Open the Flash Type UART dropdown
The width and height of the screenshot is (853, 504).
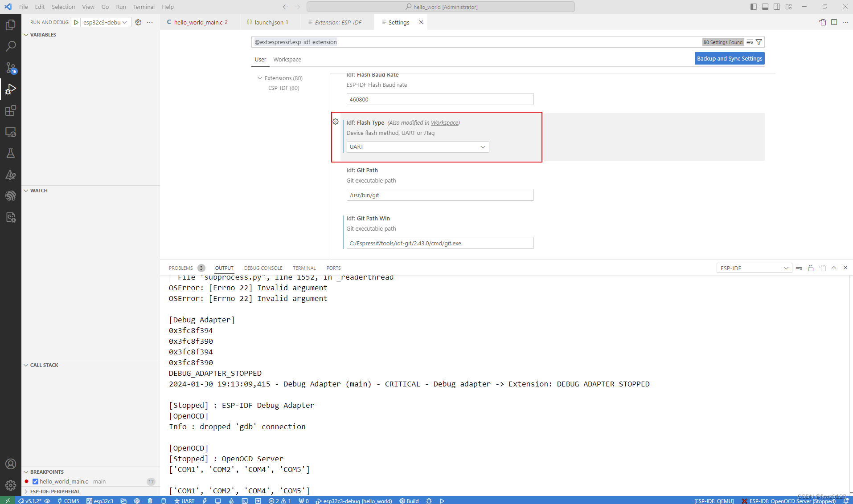tap(418, 147)
